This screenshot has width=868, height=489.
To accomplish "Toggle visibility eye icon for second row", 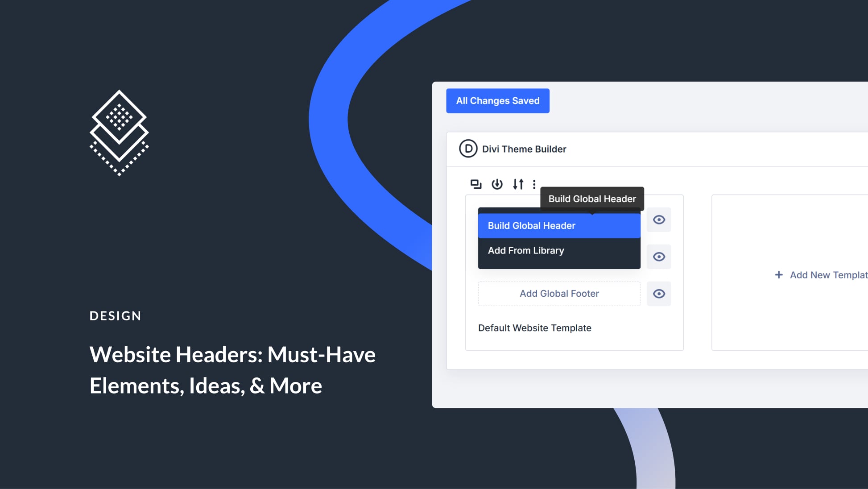I will point(659,257).
